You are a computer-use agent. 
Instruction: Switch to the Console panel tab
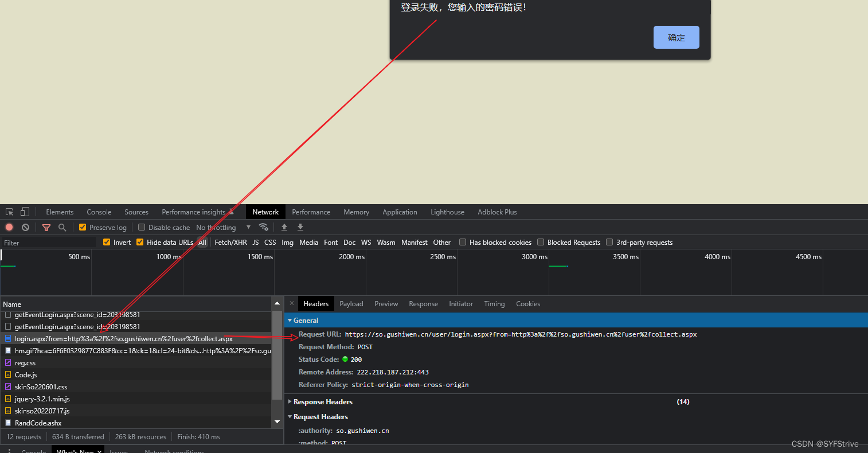point(99,212)
